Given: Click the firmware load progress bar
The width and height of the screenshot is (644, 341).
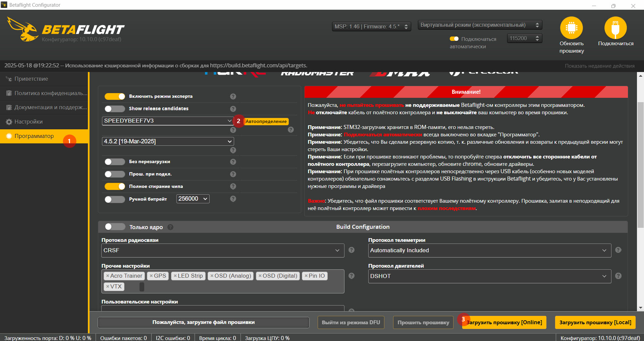Looking at the screenshot, I should (204, 322).
